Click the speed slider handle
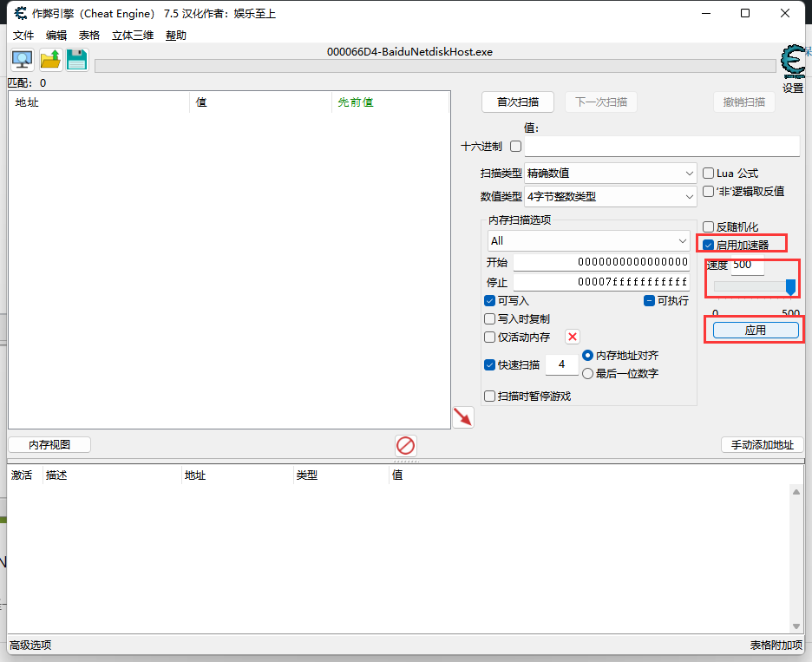 [x=790, y=286]
